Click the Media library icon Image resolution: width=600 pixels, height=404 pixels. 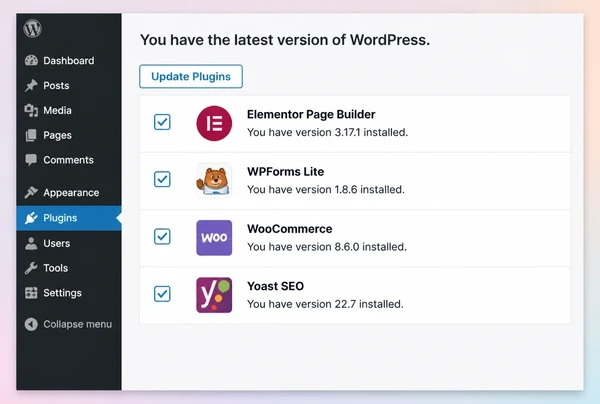(31, 110)
